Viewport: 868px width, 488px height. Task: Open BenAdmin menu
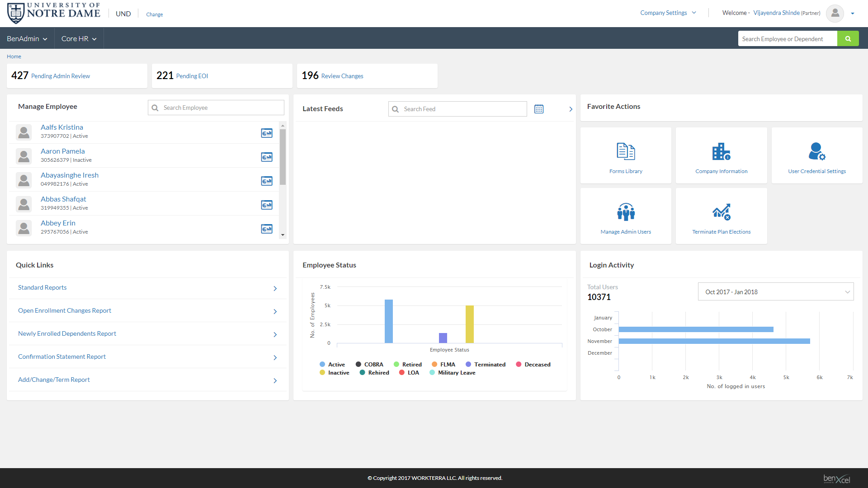click(x=27, y=39)
